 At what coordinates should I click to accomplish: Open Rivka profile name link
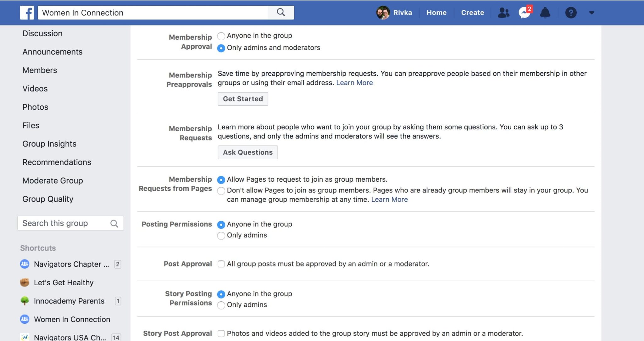pyautogui.click(x=402, y=13)
